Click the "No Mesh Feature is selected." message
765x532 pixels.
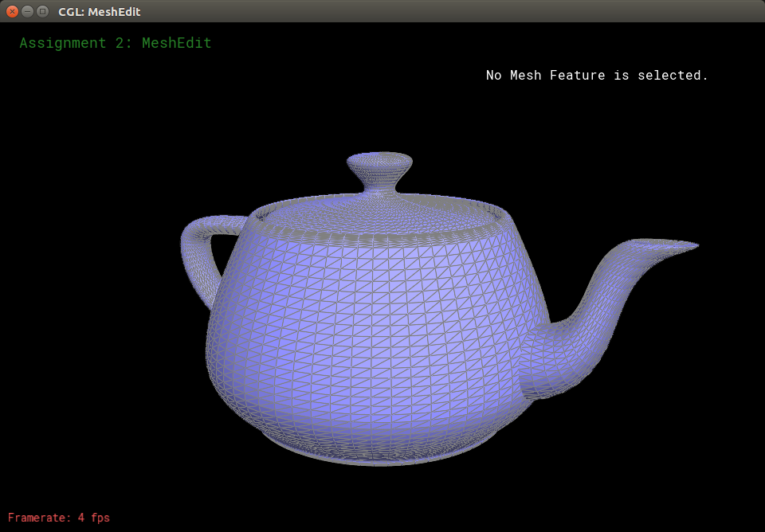(597, 76)
